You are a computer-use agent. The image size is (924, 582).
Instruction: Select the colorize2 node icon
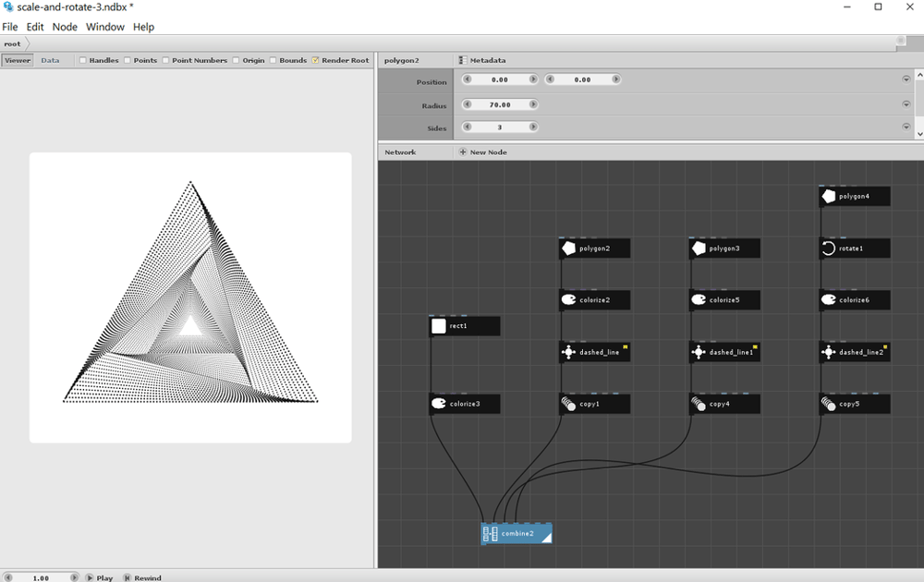click(x=568, y=300)
